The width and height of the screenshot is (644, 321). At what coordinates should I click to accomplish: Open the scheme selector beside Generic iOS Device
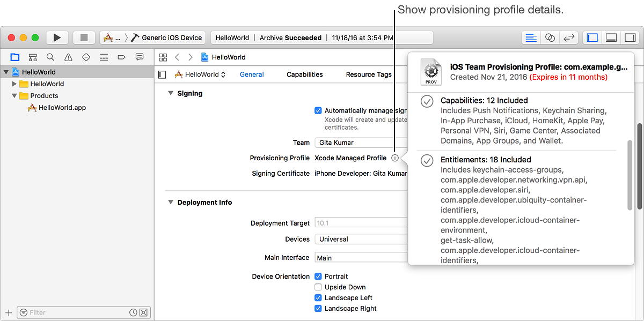point(112,38)
